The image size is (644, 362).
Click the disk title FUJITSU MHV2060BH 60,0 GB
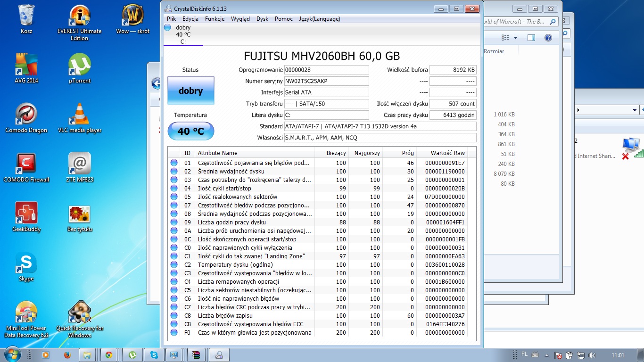[x=322, y=56]
